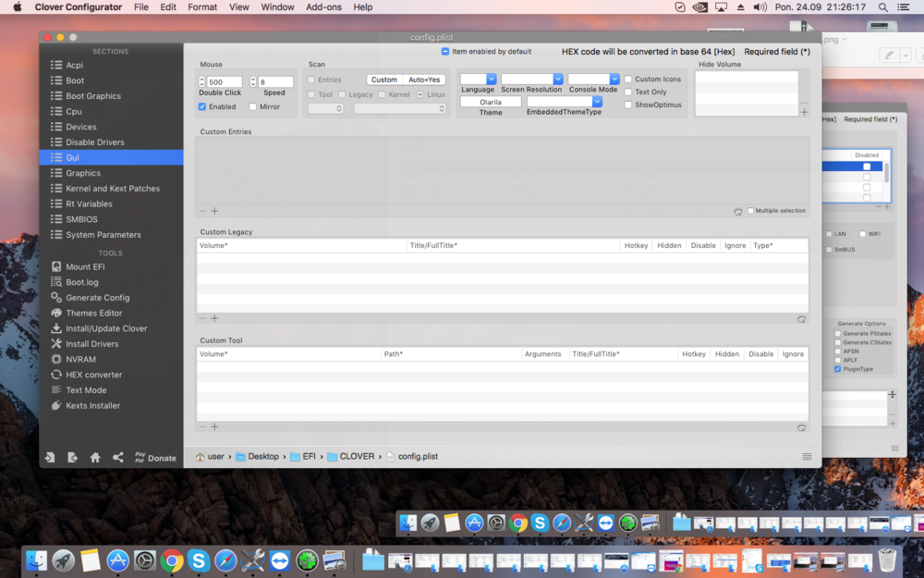Click the home icon in bottom toolbar
Viewport: 924px width, 578px height.
pos(95,458)
